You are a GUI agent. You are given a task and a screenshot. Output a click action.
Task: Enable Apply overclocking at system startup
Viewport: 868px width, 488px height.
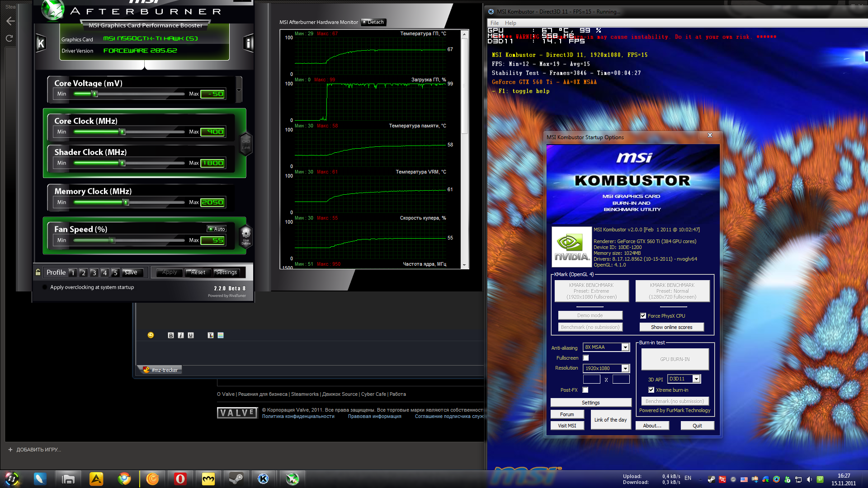(45, 287)
